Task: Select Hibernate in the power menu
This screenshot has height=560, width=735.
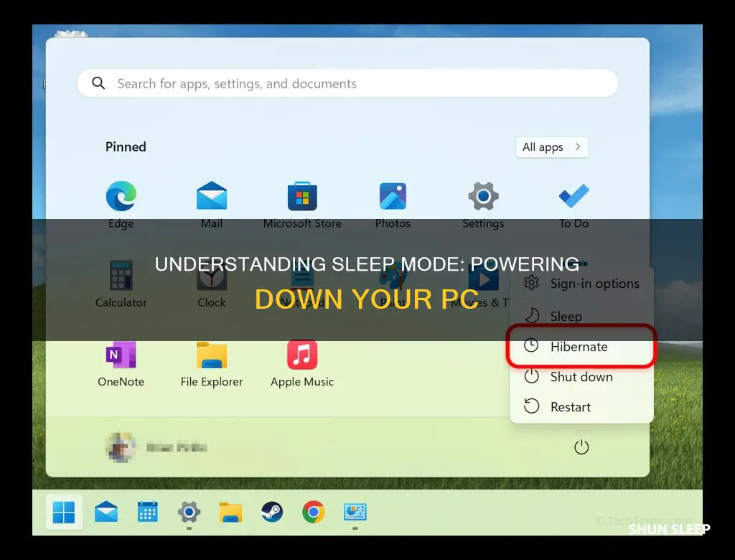Action: pos(581,347)
